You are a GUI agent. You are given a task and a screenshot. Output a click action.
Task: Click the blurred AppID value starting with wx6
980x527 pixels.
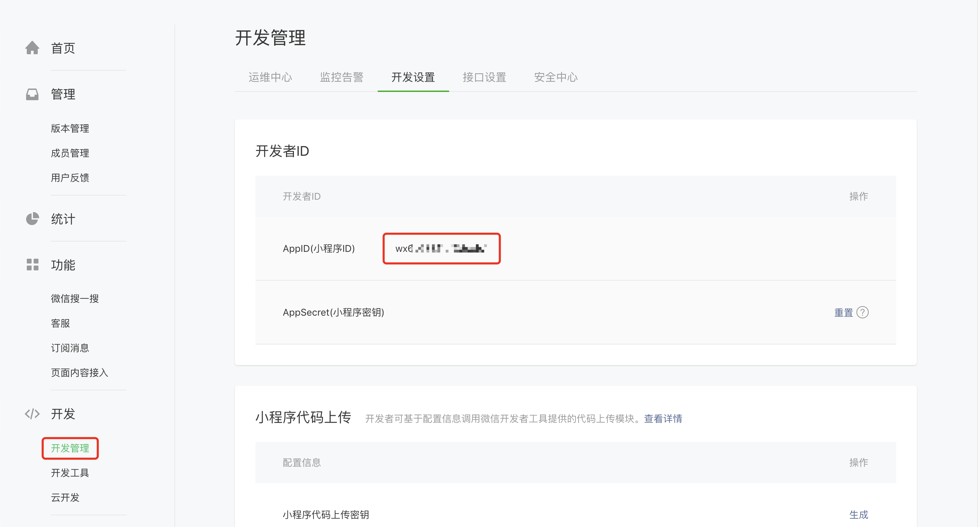441,249
